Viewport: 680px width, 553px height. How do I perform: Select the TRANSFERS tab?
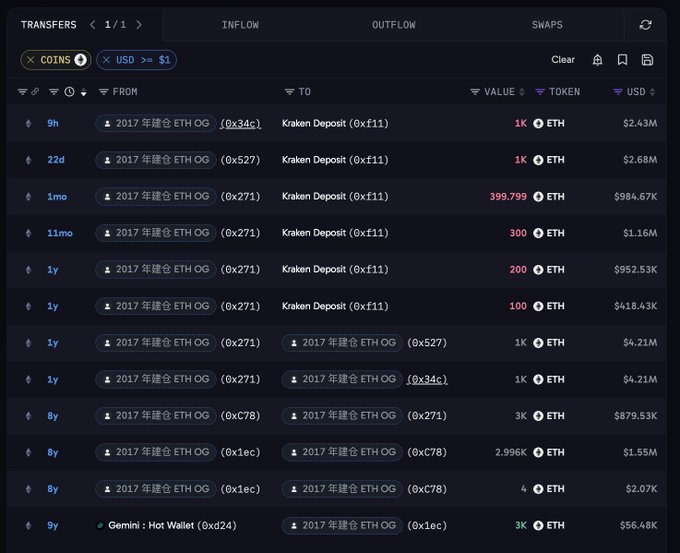tap(49, 25)
